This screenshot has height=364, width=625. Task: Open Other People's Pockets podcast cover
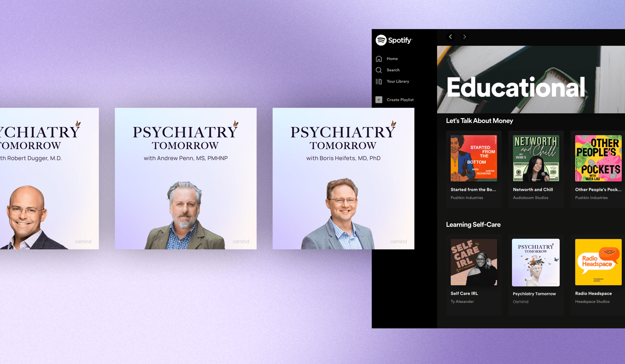click(598, 158)
